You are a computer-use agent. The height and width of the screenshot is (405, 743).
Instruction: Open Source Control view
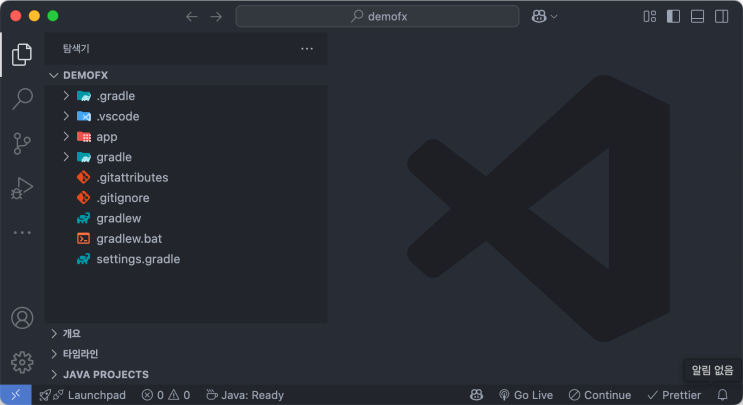coord(22,144)
